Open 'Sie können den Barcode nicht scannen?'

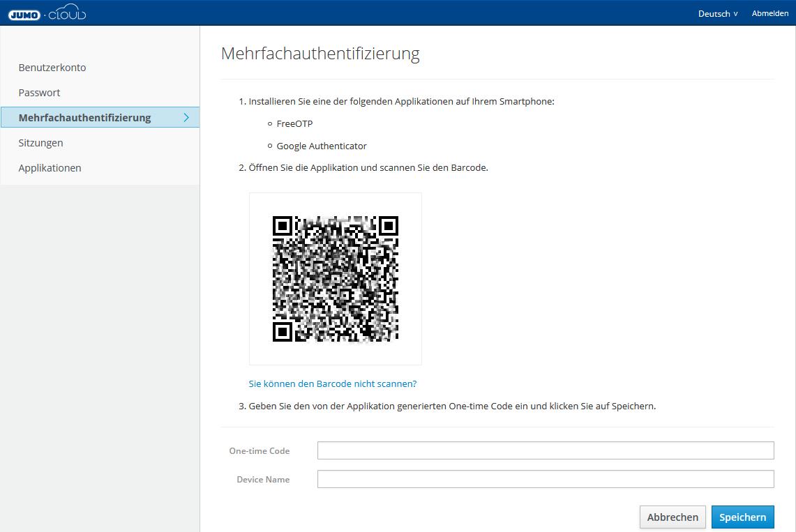coord(333,383)
